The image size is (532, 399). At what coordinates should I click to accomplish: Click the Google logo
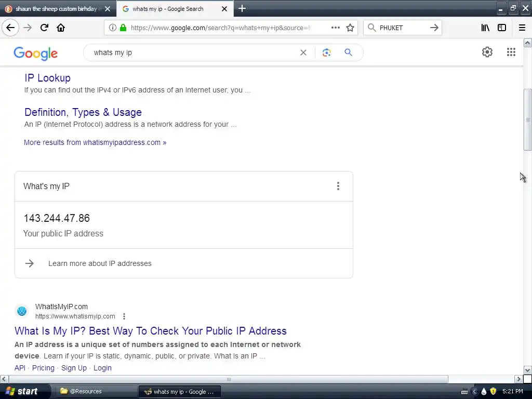[36, 54]
